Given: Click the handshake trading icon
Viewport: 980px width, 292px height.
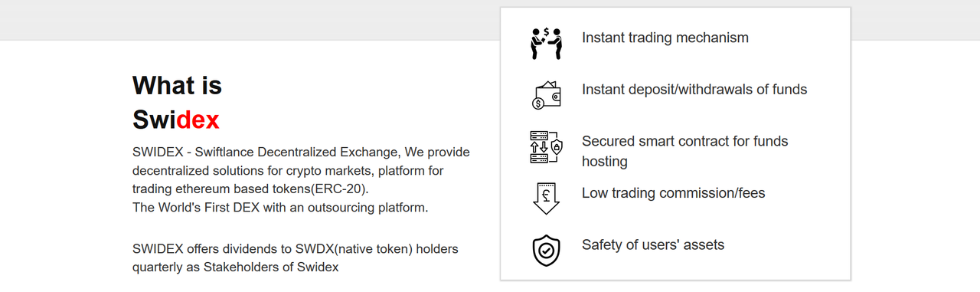Looking at the screenshot, I should (546, 43).
